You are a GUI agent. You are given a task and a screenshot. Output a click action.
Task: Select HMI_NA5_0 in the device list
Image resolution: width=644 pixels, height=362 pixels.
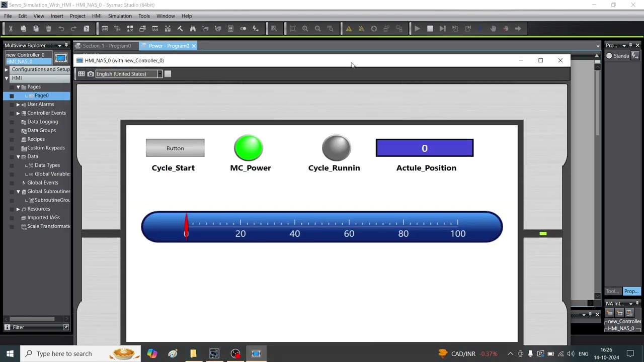[x=28, y=61]
